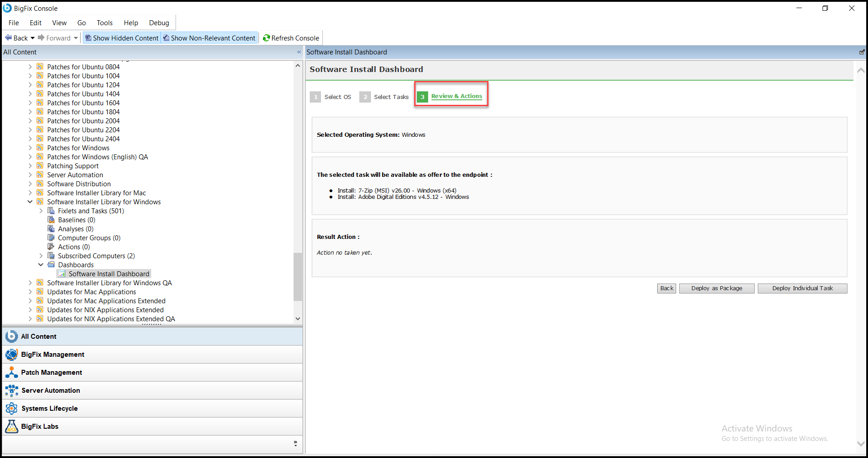Click the Baselines node icon
This screenshot has width=868, height=458.
click(x=51, y=220)
